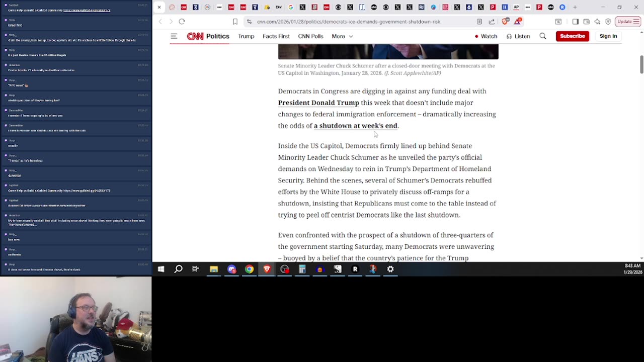Screen dimensions: 644x362
Task: Open Calculator from the taskbar
Action: 302,269
